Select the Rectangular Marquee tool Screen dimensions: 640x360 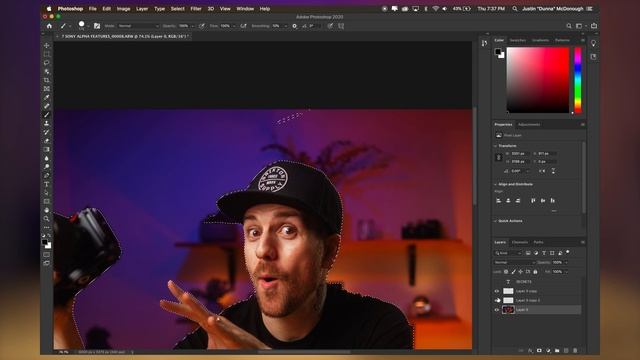[x=47, y=54]
